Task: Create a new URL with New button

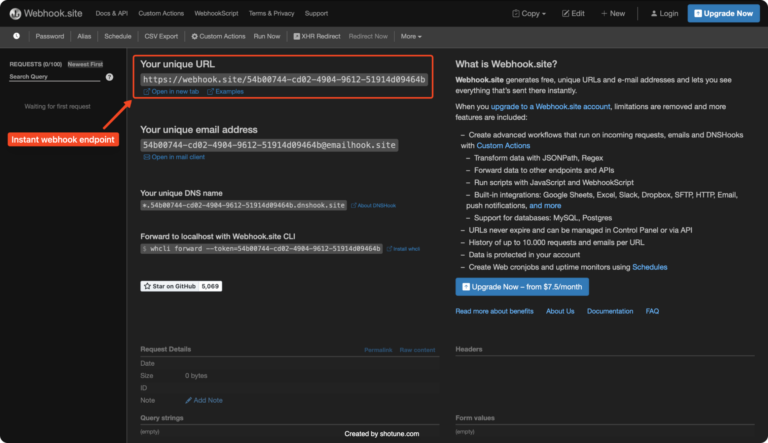Action: coord(615,13)
